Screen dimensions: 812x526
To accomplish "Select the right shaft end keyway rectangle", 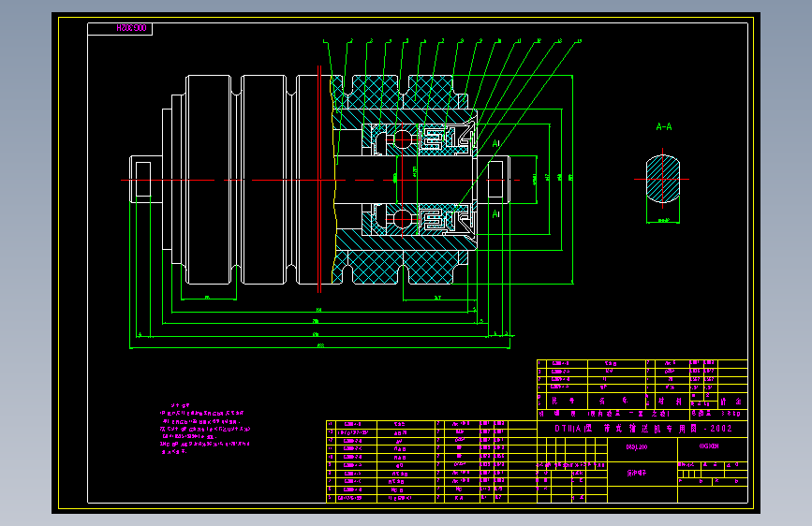I will [x=495, y=179].
